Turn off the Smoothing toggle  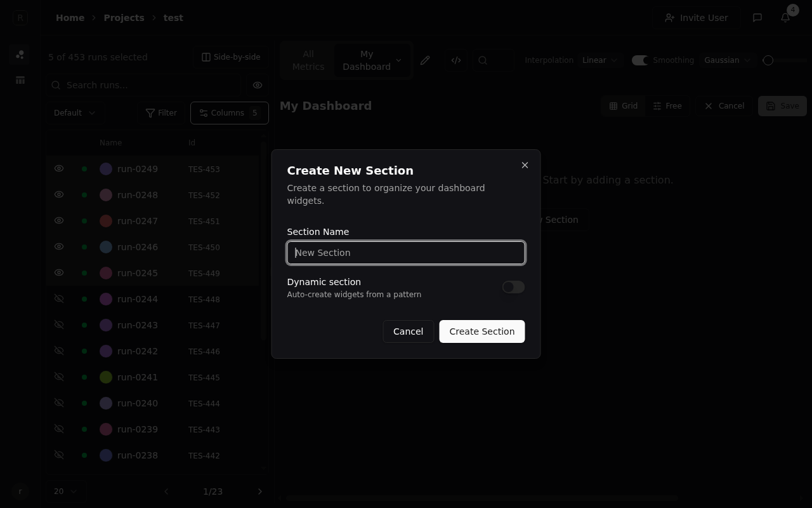point(639,60)
